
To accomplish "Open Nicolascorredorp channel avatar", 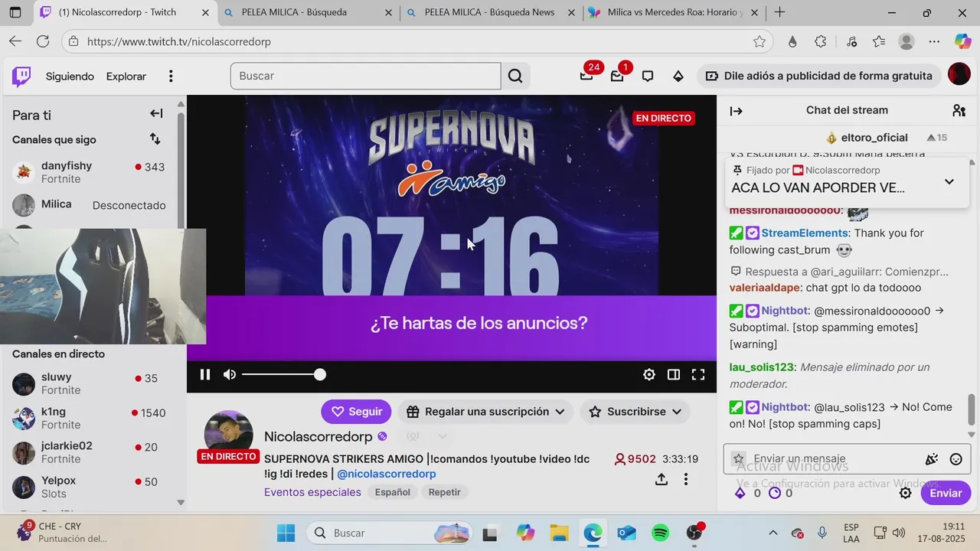I will pyautogui.click(x=228, y=434).
